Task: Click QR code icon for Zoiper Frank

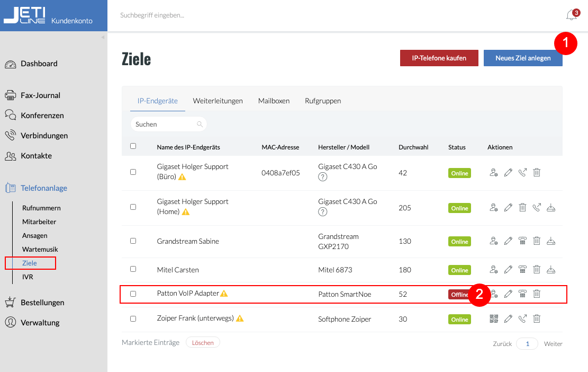Action: tap(494, 318)
